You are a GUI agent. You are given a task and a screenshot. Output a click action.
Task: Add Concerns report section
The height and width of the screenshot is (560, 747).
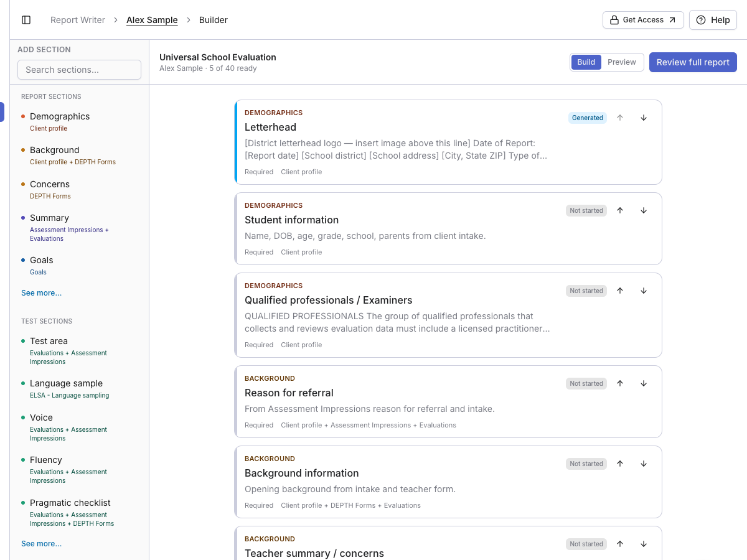79,189
